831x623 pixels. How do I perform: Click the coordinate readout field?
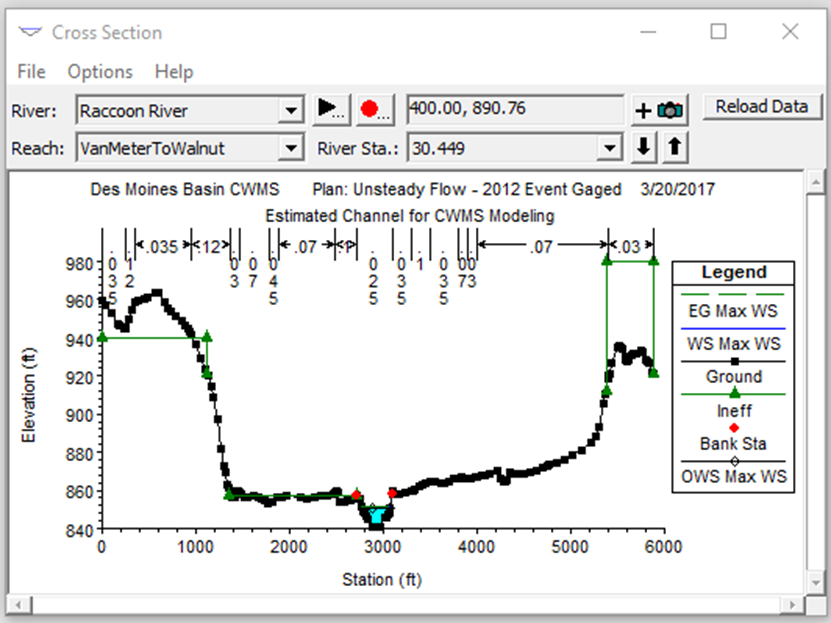(x=515, y=110)
